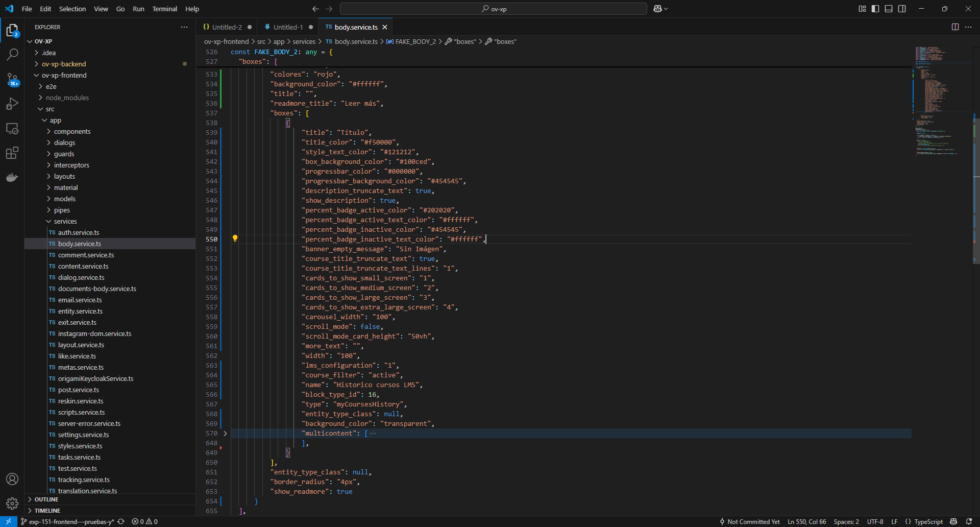Image resolution: width=980 pixels, height=527 pixels.
Task: Toggle the bottom panel
Action: pyautogui.click(x=889, y=9)
